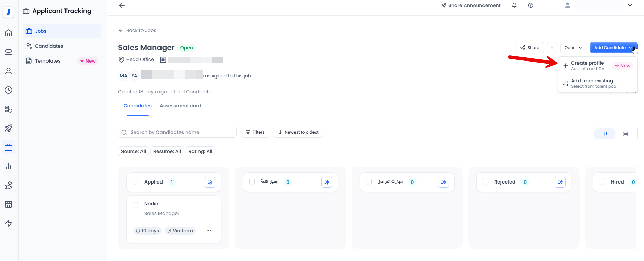
Task: Open the inbox icon in sidebar
Action: [8, 52]
